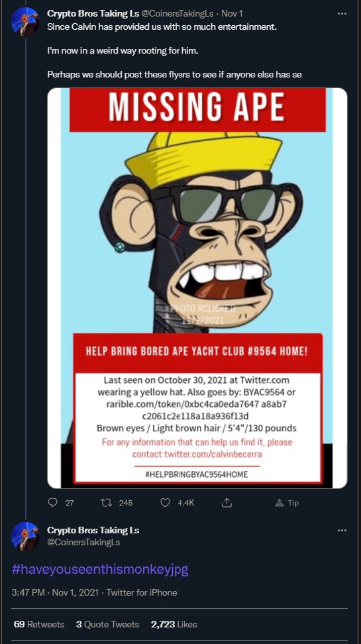Click the top tweet's profile avatar
Image resolution: width=361 pixels, height=644 pixels.
(x=25, y=22)
